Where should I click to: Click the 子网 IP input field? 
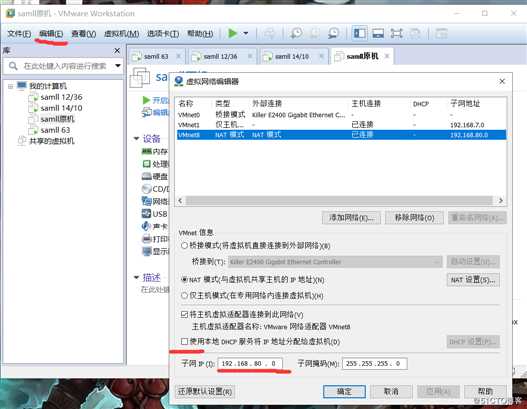coord(250,364)
